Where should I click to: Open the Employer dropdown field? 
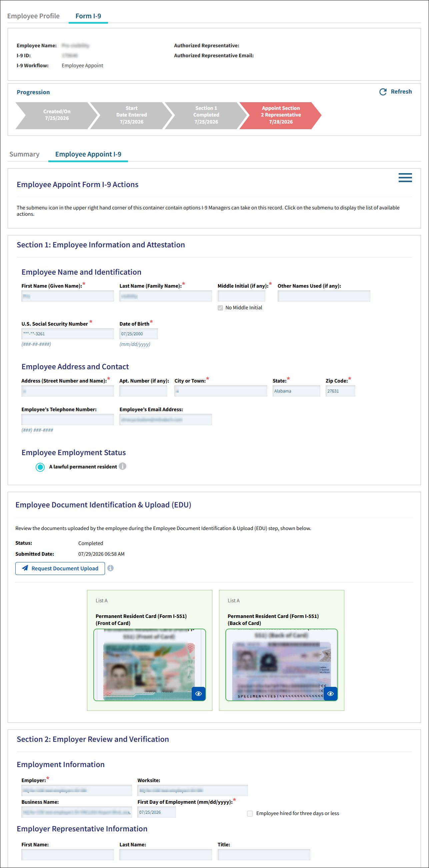point(77,790)
